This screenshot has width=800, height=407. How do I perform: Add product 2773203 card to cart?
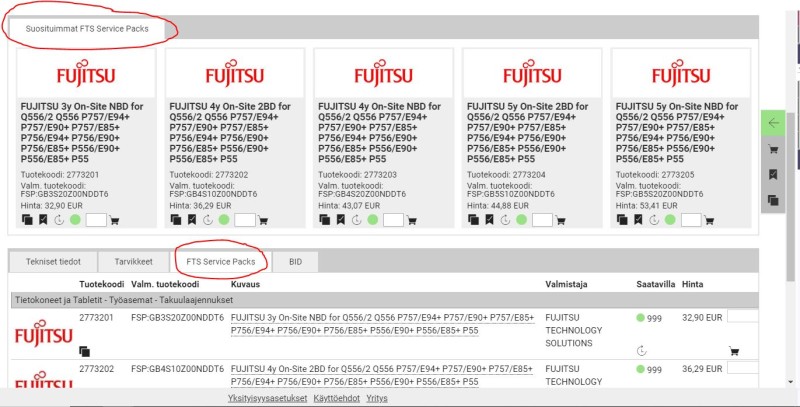click(x=412, y=221)
